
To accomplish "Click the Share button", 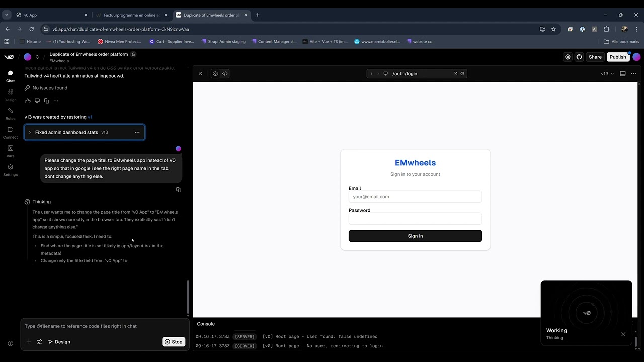I will pyautogui.click(x=595, y=57).
